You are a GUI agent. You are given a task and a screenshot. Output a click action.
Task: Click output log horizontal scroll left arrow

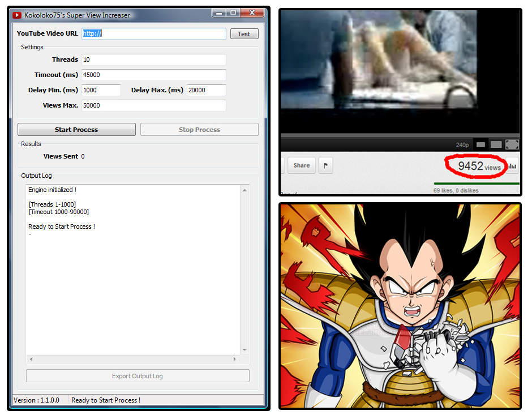click(31, 359)
